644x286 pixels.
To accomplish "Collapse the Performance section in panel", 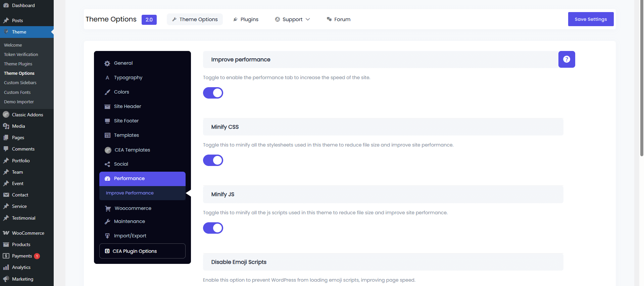I will [142, 179].
